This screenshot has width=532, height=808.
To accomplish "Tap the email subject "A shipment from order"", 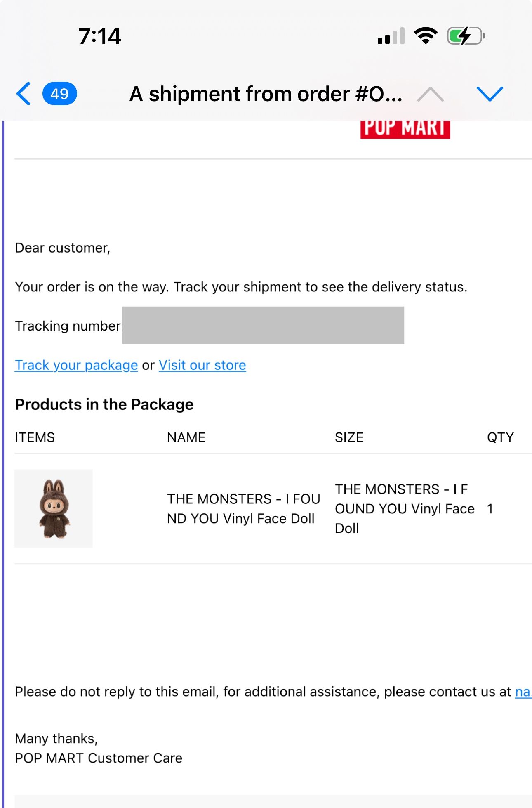I will click(266, 94).
